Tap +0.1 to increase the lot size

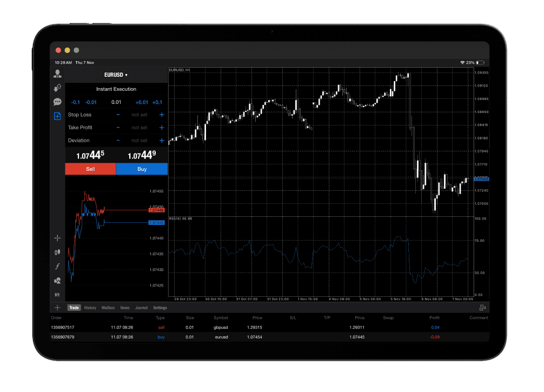[x=157, y=102]
